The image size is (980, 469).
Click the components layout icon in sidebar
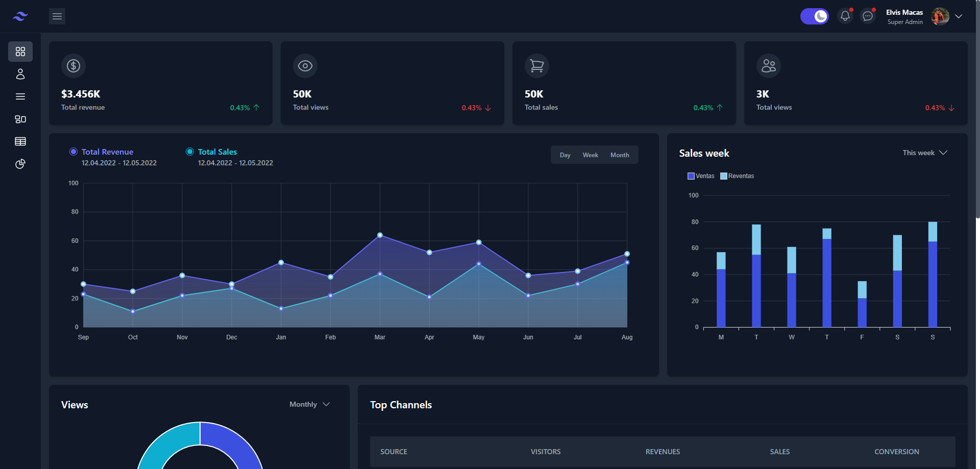click(20, 119)
